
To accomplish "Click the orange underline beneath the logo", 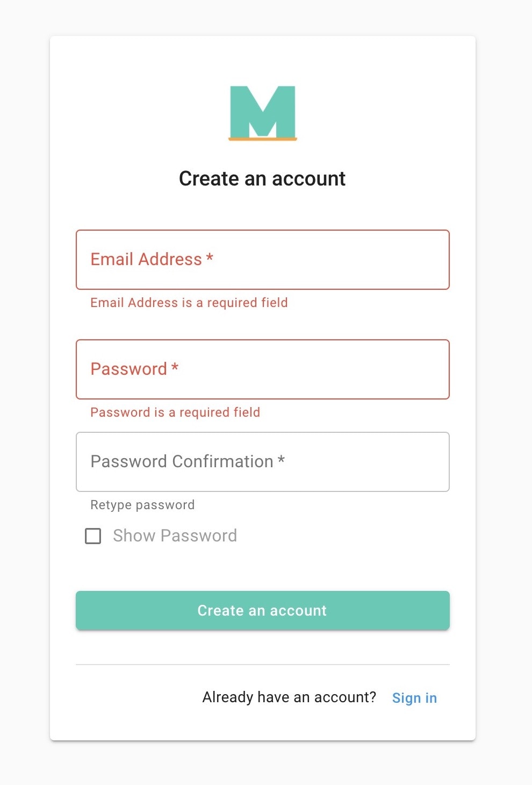I will pyautogui.click(x=262, y=140).
